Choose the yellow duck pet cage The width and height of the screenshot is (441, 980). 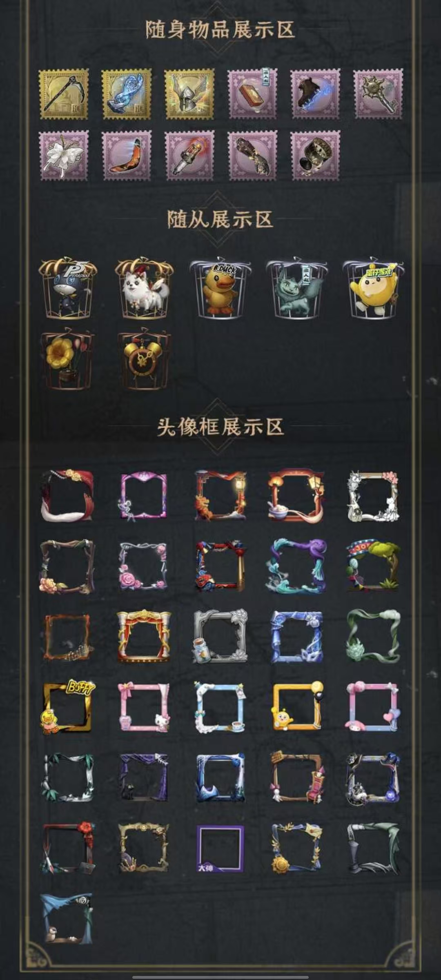(x=220, y=288)
